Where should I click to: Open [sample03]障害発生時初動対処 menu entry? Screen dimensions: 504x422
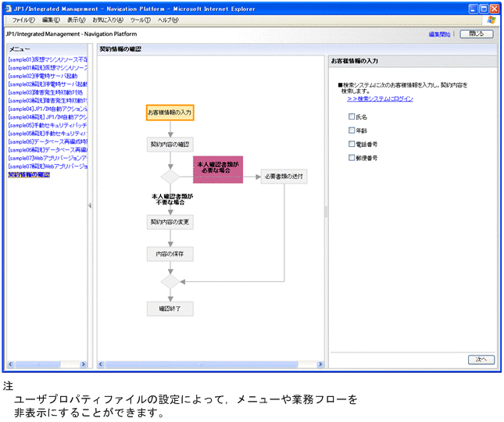pos(45,92)
